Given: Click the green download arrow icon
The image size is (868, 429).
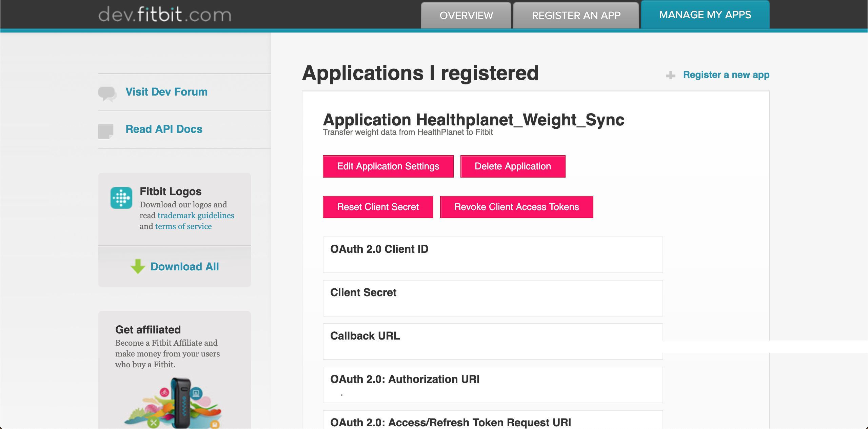Looking at the screenshot, I should 138,266.
